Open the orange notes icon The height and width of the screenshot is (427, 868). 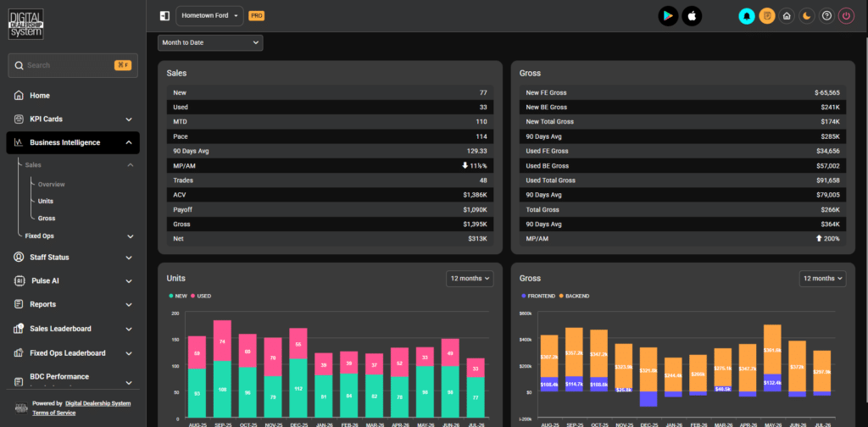coord(766,16)
